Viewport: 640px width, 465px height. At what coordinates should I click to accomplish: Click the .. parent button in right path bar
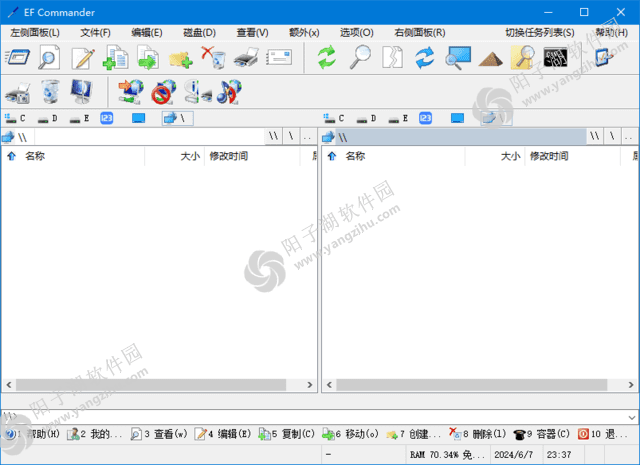629,137
